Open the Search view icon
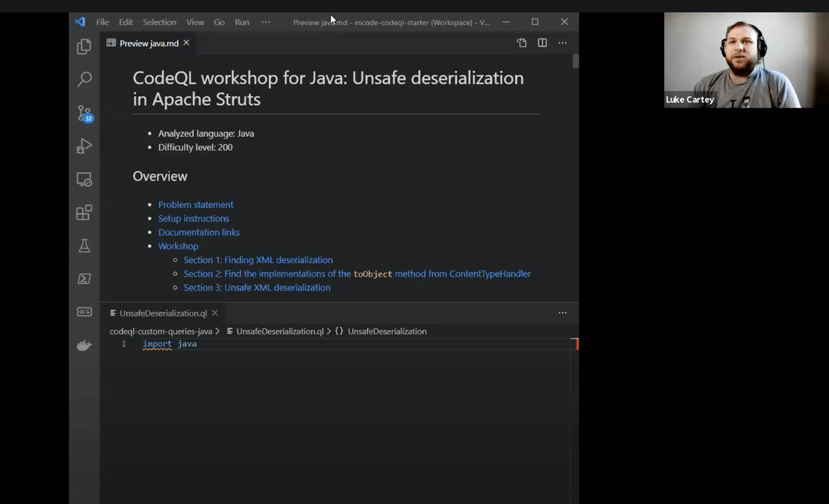Viewport: 829px width, 504px height. (x=84, y=79)
